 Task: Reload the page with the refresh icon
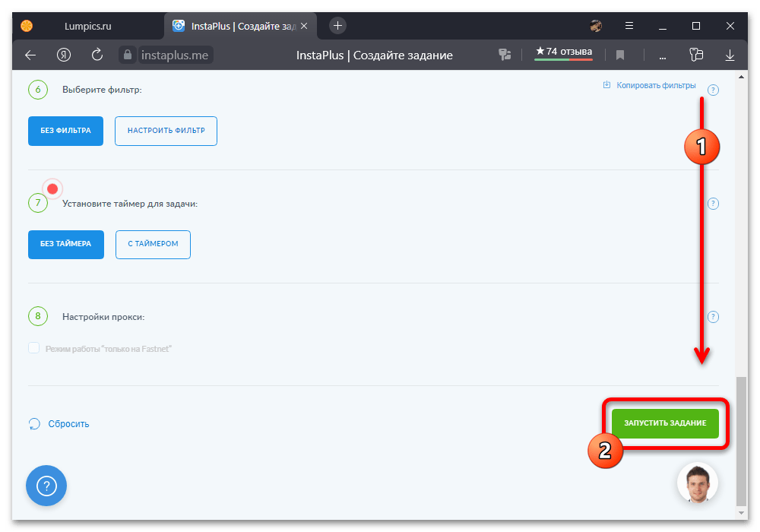97,55
